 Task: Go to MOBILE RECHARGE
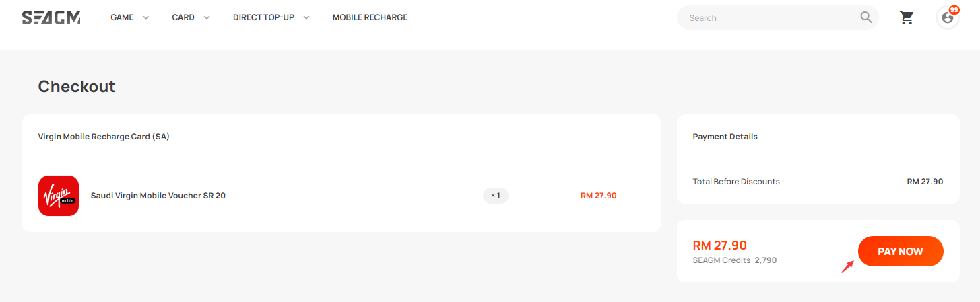pyautogui.click(x=370, y=17)
